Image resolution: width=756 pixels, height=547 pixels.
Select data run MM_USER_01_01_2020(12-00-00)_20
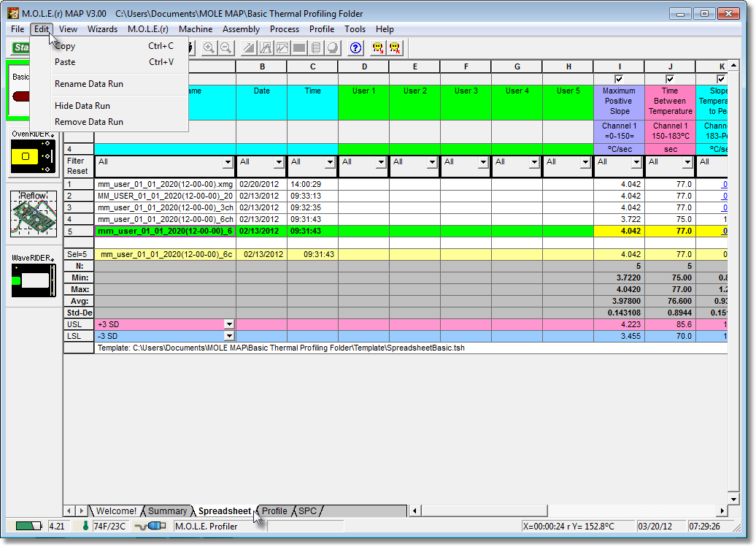(165, 196)
